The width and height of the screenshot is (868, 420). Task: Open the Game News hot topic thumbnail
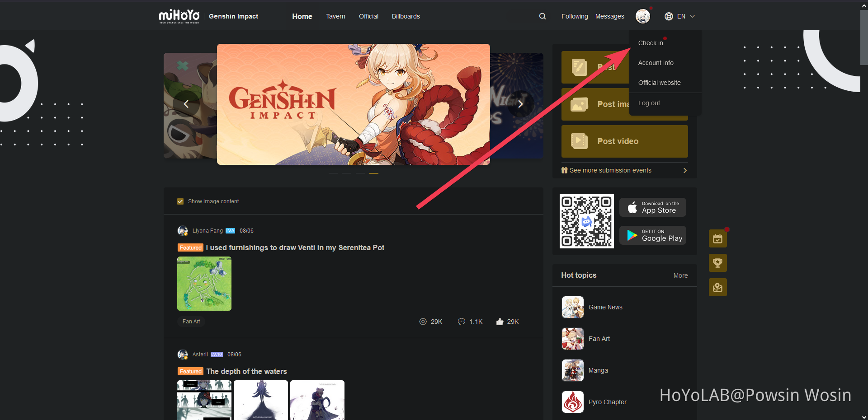pyautogui.click(x=572, y=307)
